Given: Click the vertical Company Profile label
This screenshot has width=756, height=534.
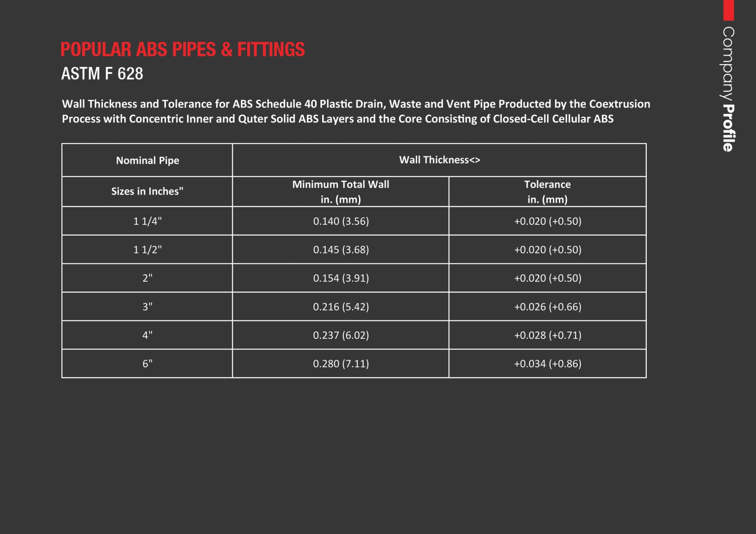Looking at the screenshot, I should [728, 89].
